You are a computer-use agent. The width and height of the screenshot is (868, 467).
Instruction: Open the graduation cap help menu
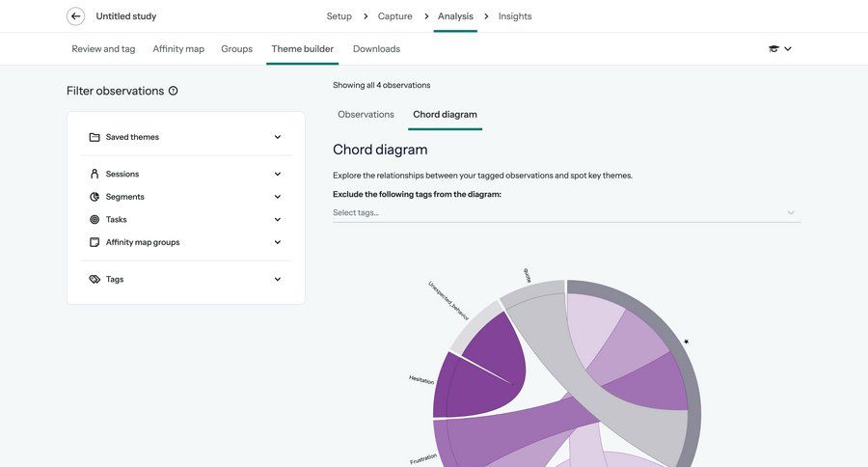(x=779, y=49)
